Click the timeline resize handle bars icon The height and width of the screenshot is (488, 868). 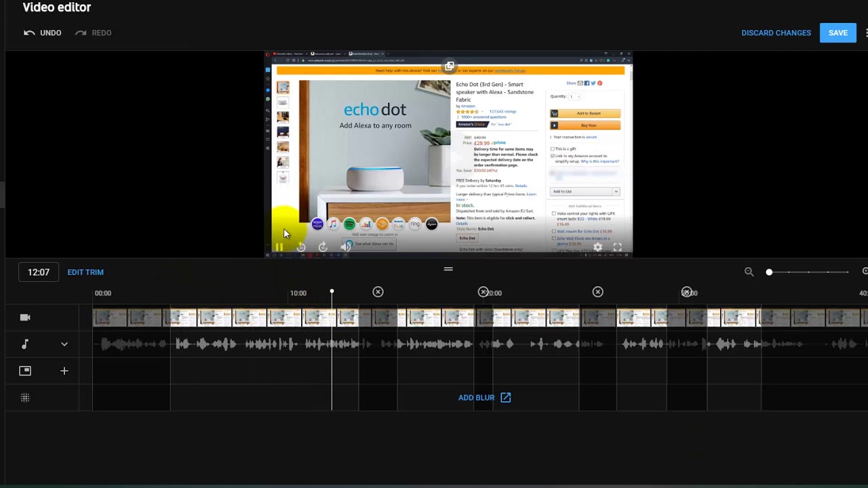click(x=448, y=269)
